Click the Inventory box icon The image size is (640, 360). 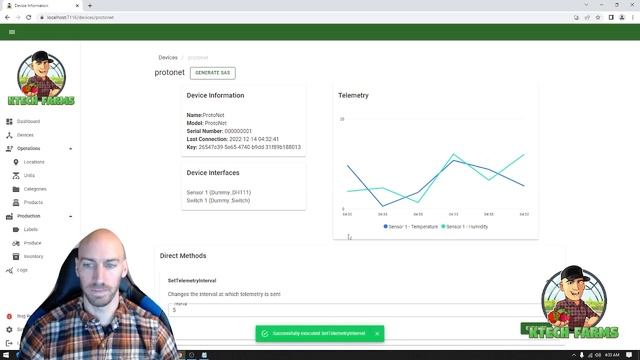pos(16,256)
